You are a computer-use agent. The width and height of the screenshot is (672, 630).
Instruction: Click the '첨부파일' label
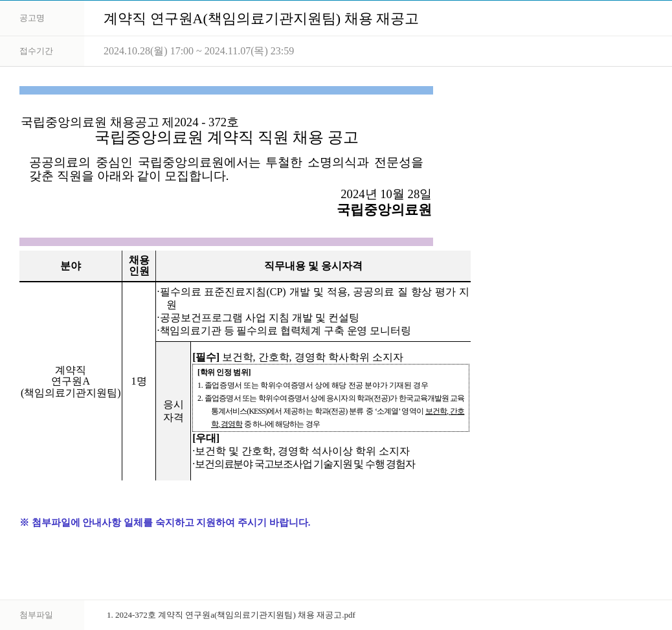pyautogui.click(x=36, y=615)
